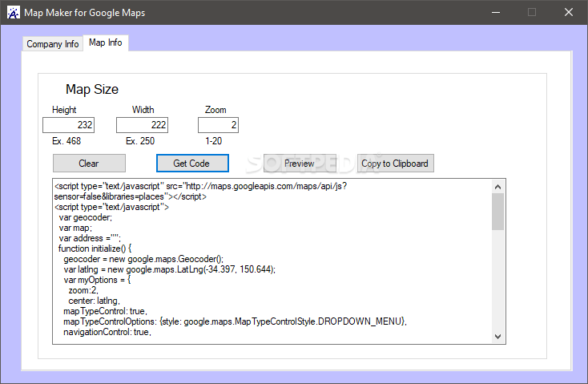
Task: Click scrollbar up arrow in code box
Action: (497, 187)
